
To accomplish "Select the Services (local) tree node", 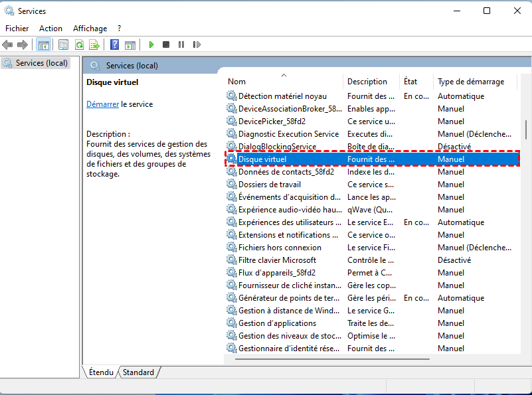I will 36,63.
